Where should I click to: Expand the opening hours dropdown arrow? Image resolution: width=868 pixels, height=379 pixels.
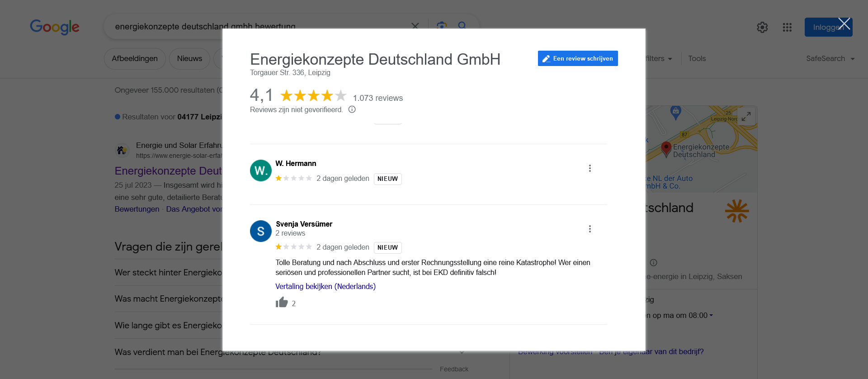click(x=711, y=315)
